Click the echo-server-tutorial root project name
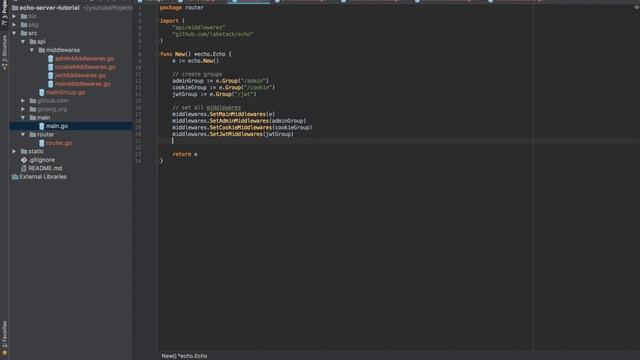This screenshot has height=360, width=640. click(x=49, y=8)
